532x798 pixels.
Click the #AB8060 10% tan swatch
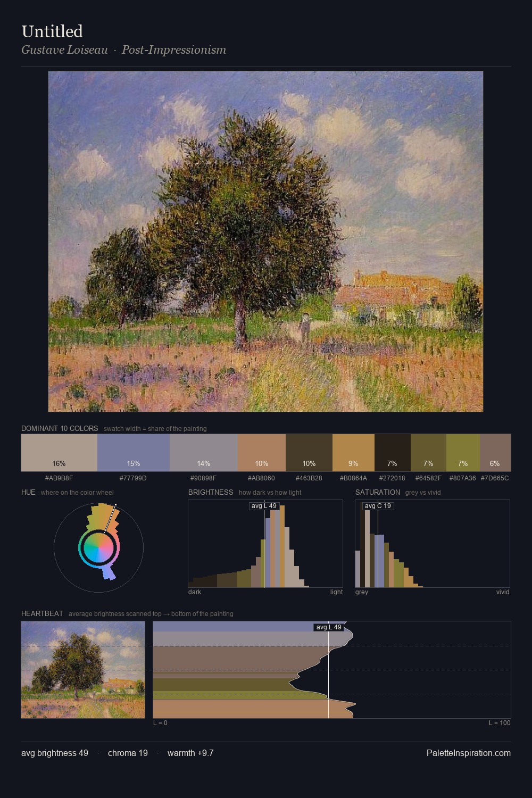[262, 453]
